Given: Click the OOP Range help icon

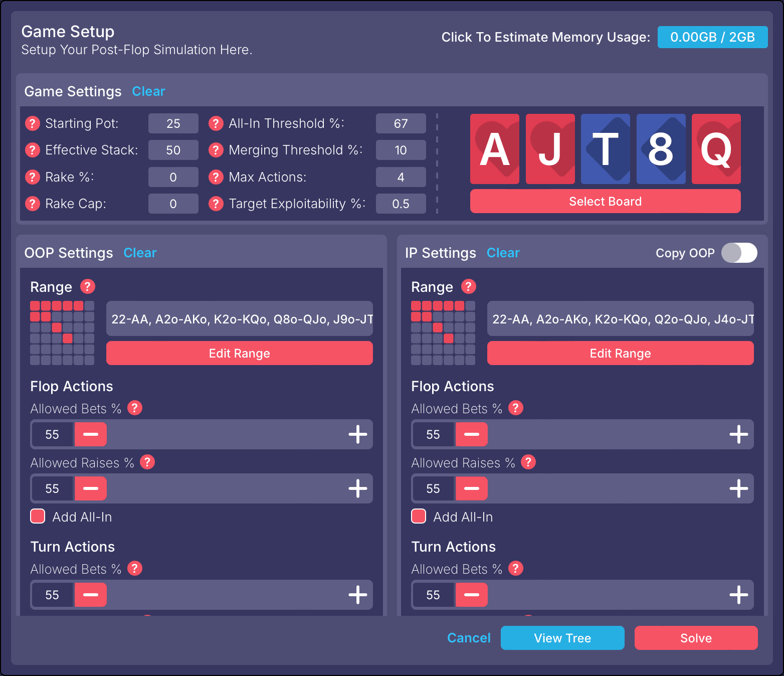Looking at the screenshot, I should pyautogui.click(x=88, y=286).
